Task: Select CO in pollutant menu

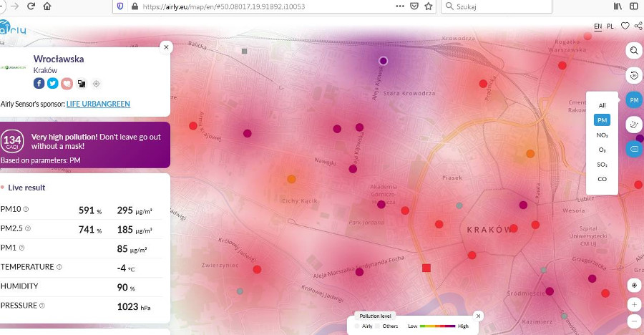Action: [x=602, y=179]
